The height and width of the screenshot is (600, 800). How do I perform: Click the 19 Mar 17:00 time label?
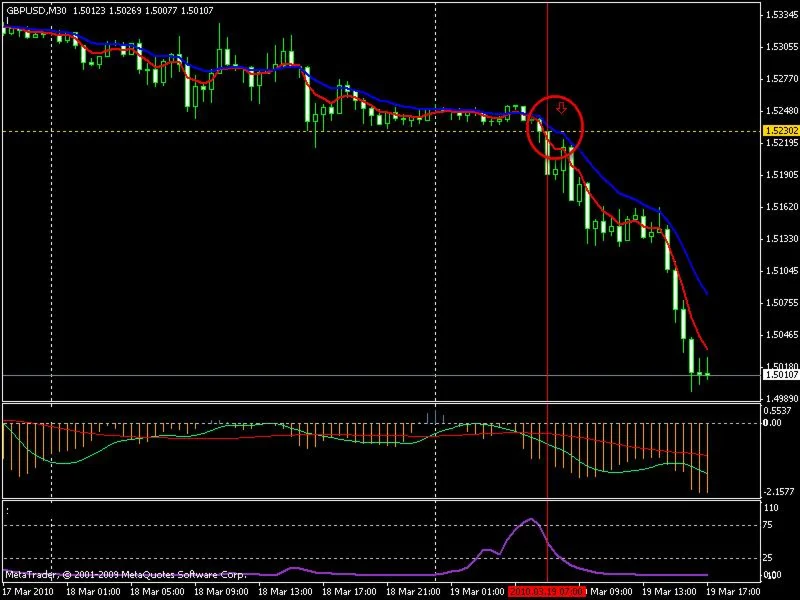(734, 592)
